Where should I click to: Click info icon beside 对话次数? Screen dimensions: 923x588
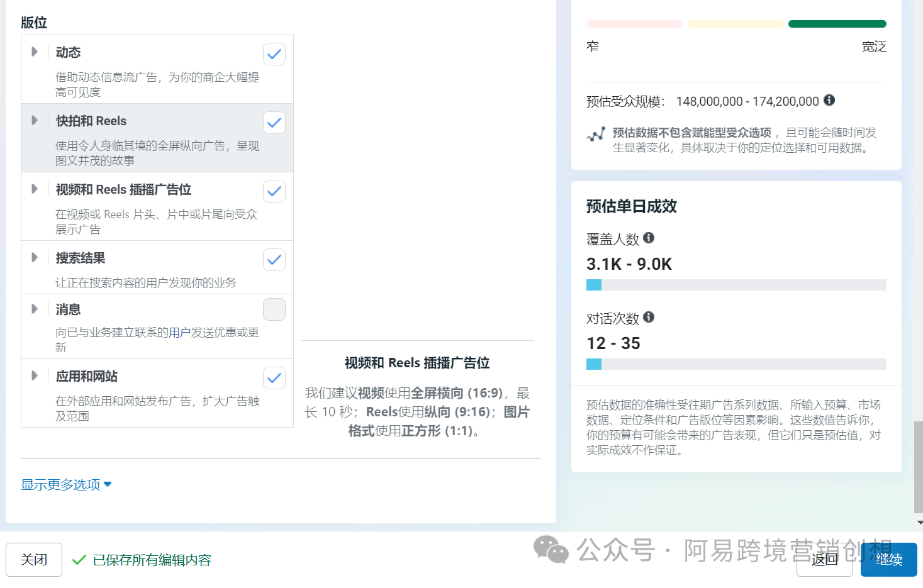(649, 317)
